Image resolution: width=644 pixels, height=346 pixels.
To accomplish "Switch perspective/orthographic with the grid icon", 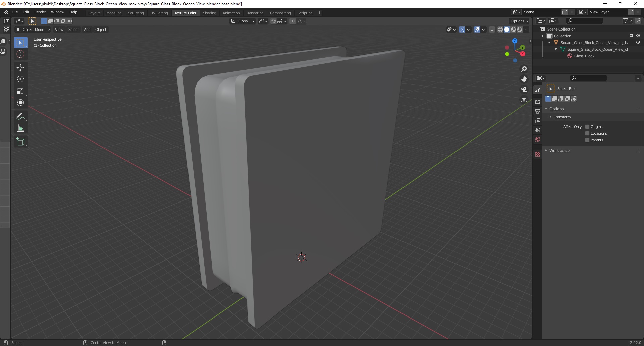I will pos(524,100).
